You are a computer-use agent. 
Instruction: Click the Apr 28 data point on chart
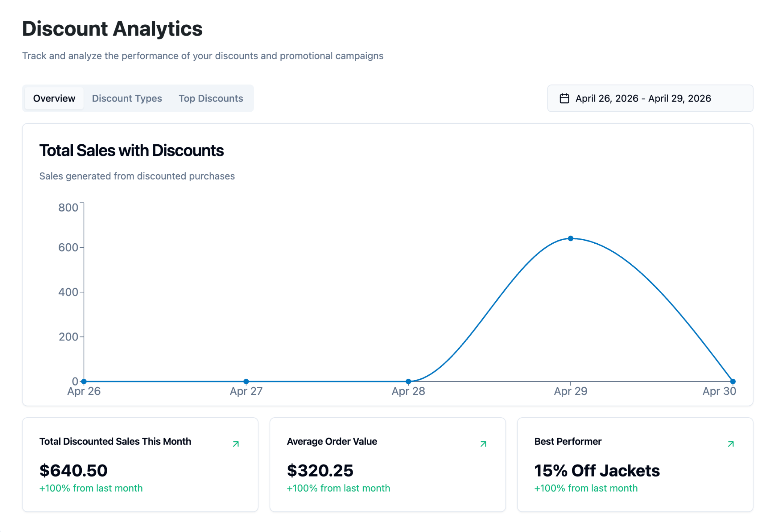point(408,381)
